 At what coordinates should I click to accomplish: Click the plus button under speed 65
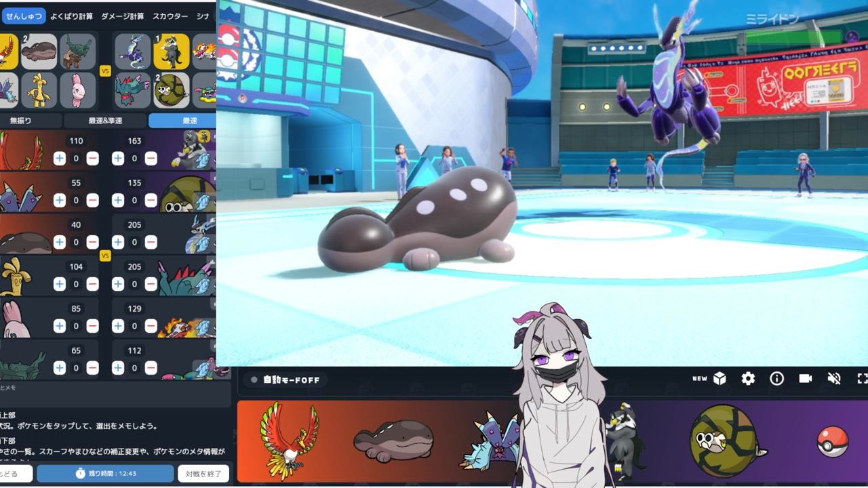coord(60,368)
